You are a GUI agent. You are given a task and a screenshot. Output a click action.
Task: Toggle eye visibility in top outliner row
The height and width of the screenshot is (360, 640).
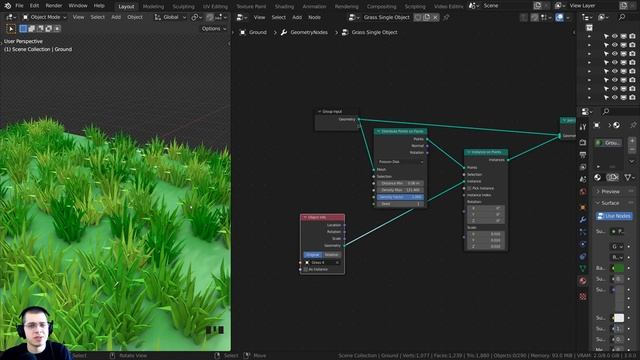coord(615,36)
